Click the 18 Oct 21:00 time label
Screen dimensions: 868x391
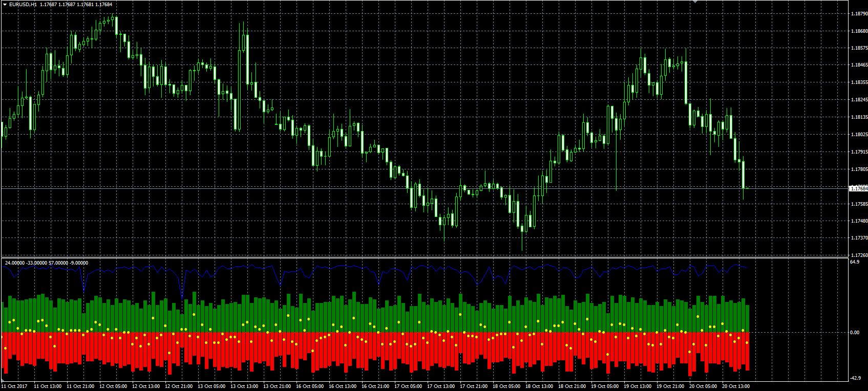pyautogui.click(x=572, y=386)
